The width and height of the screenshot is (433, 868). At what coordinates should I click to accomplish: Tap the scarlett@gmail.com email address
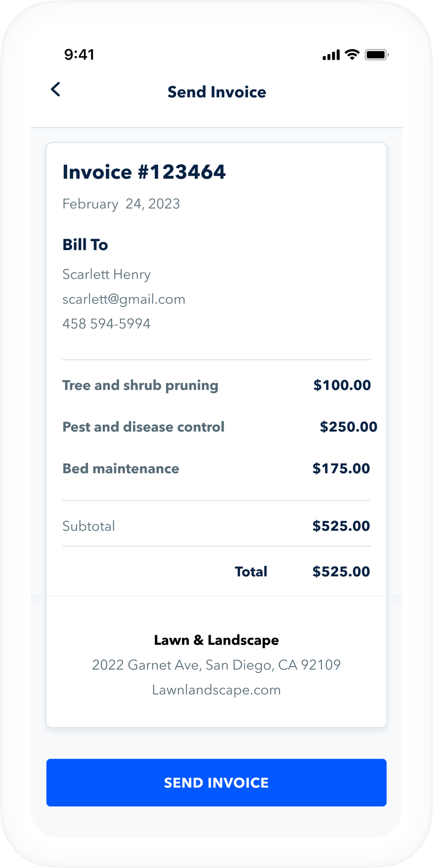point(124,299)
